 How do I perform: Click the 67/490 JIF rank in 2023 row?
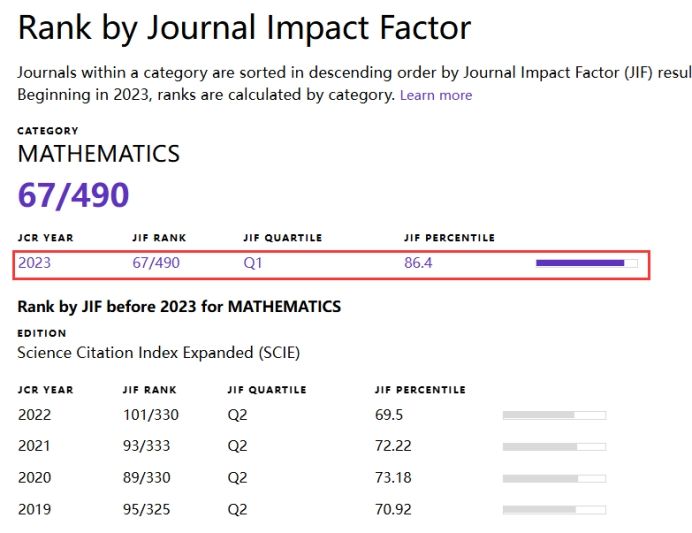click(x=156, y=263)
